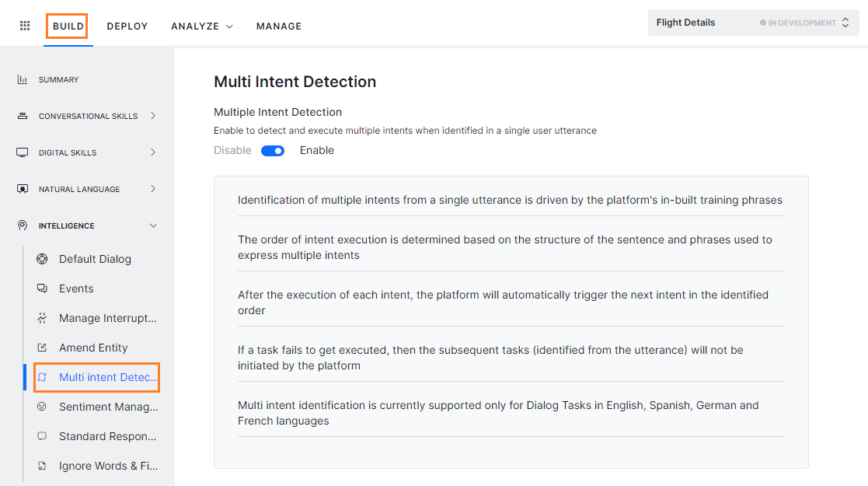This screenshot has width=868, height=486.
Task: Switch to the DEPLOY tab
Action: point(127,26)
